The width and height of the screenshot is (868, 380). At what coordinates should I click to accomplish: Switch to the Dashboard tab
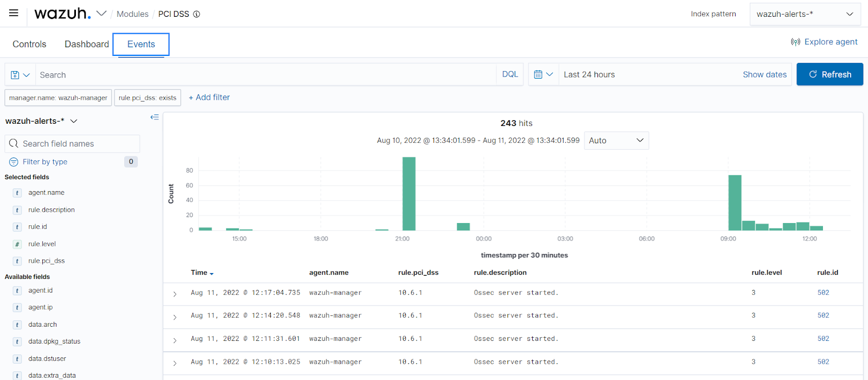pos(87,45)
